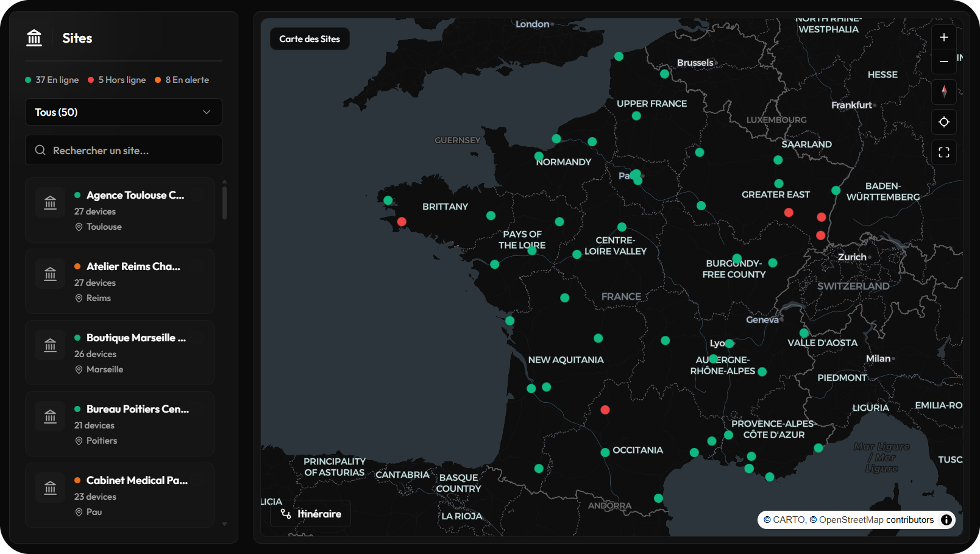Open the Tous (50) filter dropdown
Screen dimensions: 980x554
[124, 112]
